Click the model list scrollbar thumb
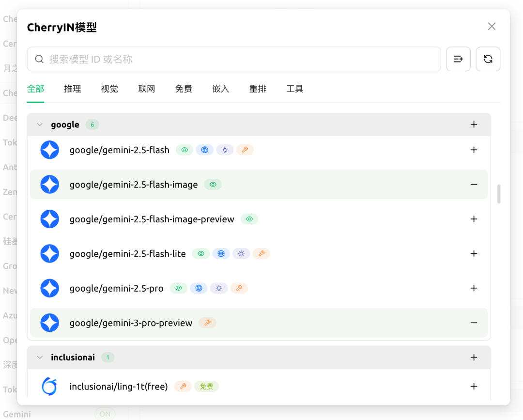Image resolution: width=523 pixels, height=420 pixels. tap(499, 193)
